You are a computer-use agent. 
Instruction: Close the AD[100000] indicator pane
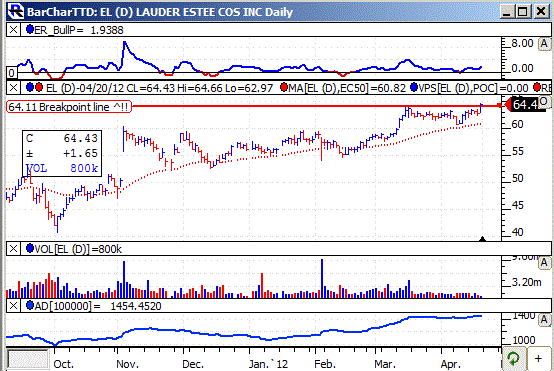[13, 306]
